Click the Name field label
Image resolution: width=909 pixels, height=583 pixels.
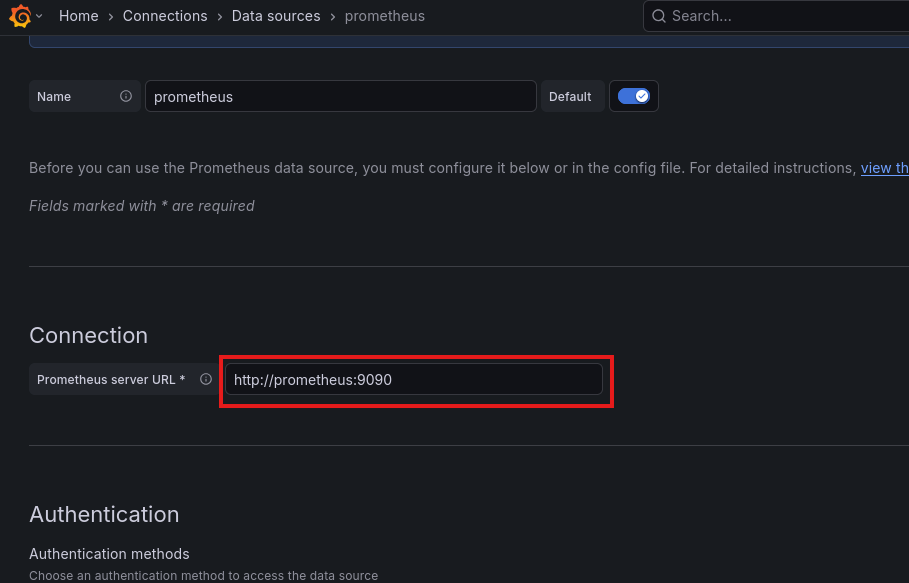click(x=54, y=97)
